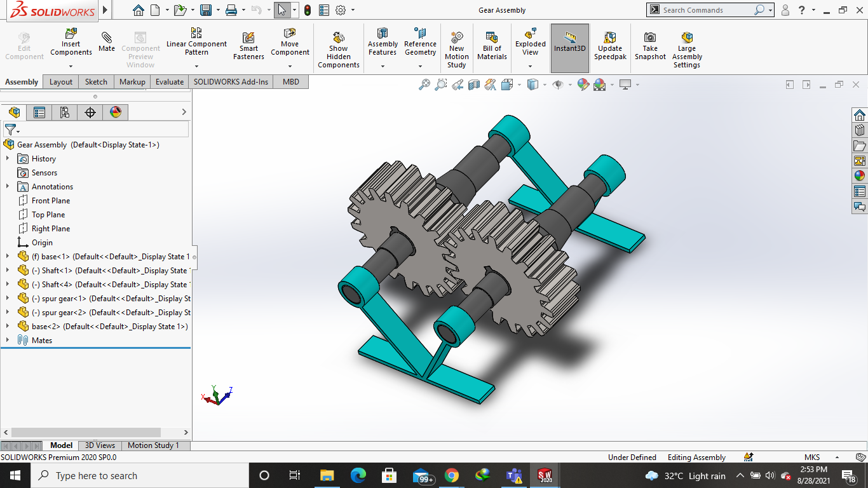Expand the spur gear<1> component node
This screenshot has height=488, width=868.
tap(8, 299)
